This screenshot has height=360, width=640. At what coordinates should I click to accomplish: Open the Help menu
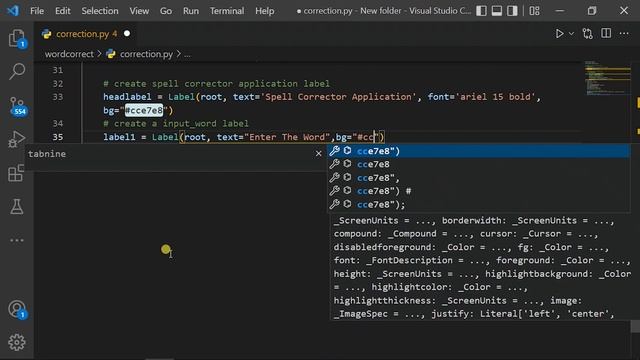[x=264, y=11]
